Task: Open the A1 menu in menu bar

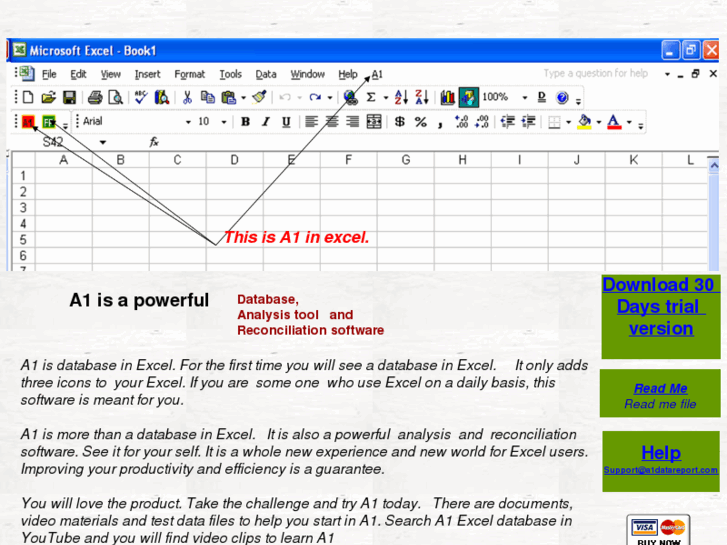Action: coord(377,74)
